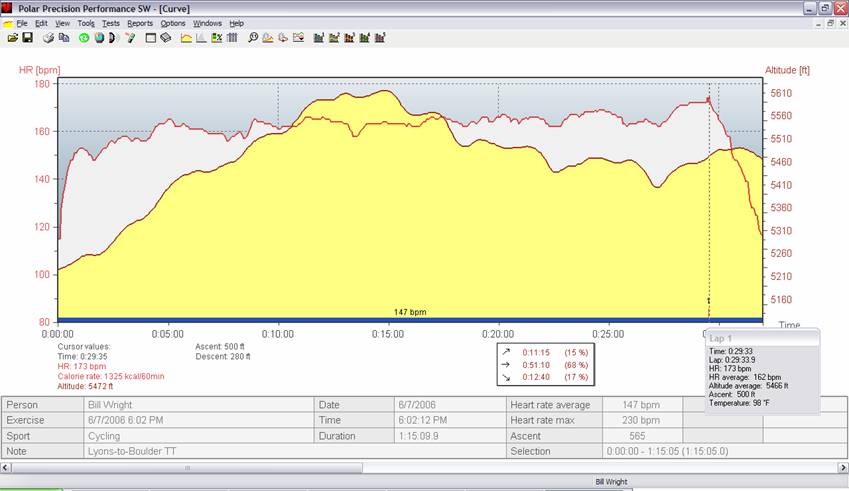Click the Lap 1 tooltip title
This screenshot has height=491, width=849.
[720, 338]
